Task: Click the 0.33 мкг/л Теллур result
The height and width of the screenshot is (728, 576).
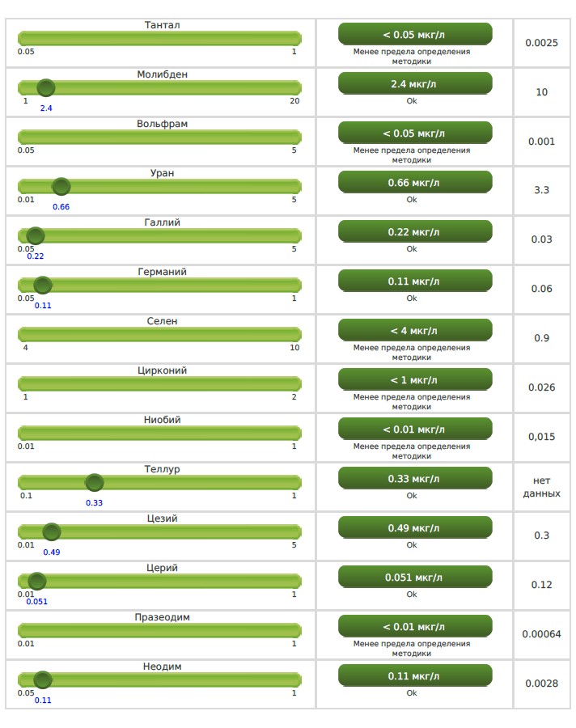Action: [x=414, y=478]
